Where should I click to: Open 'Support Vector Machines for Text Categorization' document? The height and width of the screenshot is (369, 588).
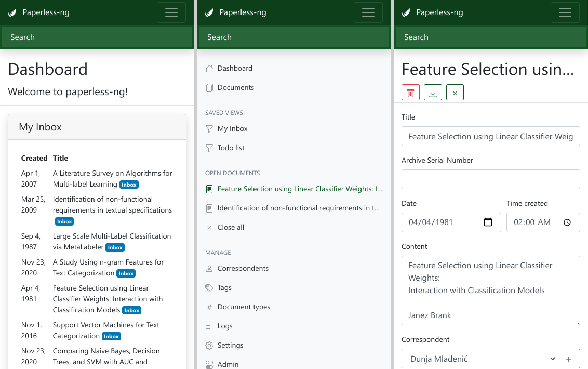coord(106,325)
